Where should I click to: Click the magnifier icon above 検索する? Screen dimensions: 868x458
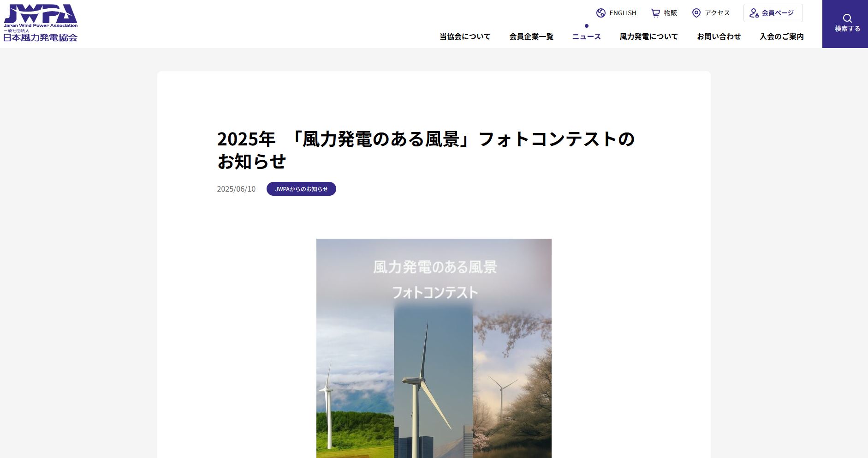tap(847, 18)
